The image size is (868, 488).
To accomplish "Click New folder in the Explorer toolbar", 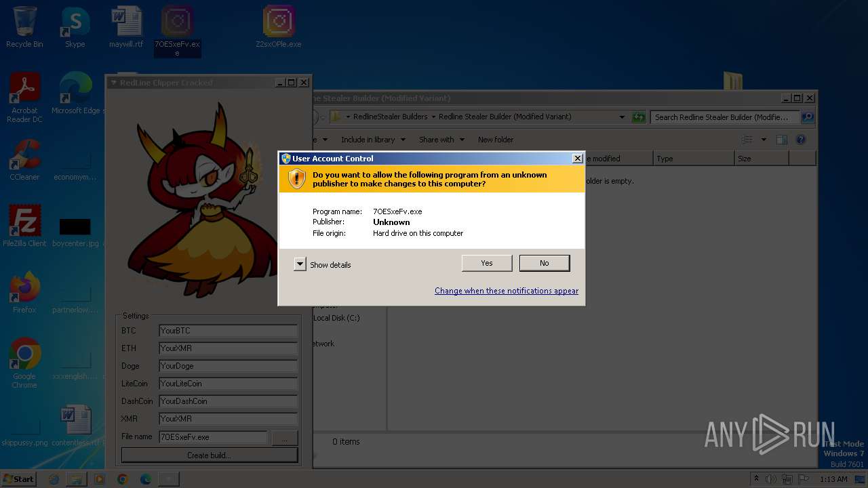I will (496, 140).
